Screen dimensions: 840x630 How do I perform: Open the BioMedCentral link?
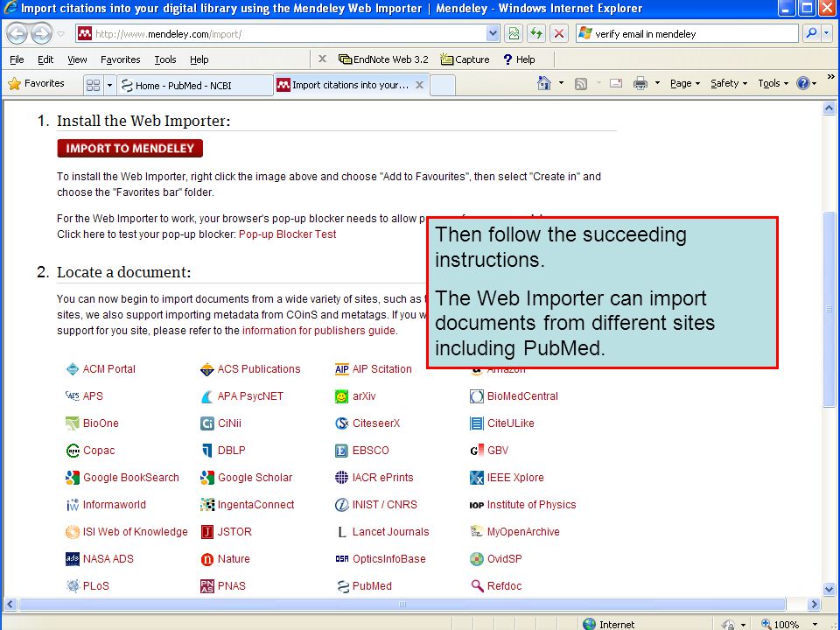coord(522,396)
